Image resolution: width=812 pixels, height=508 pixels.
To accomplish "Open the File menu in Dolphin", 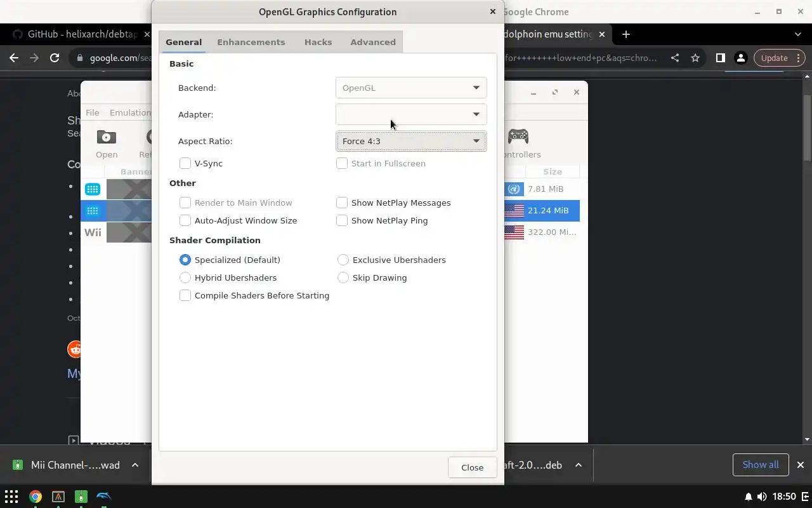I will (x=92, y=112).
